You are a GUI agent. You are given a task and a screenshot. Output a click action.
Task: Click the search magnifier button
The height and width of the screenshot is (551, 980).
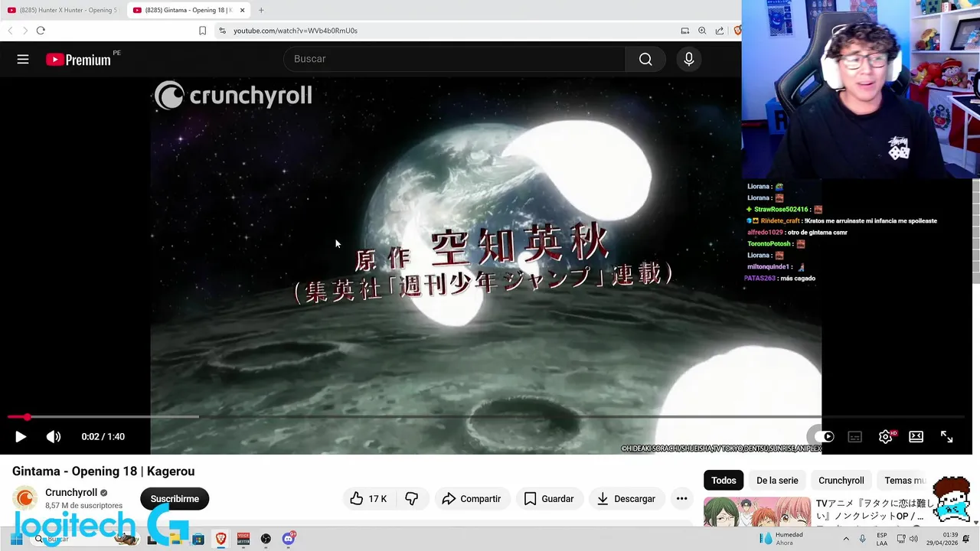645,59
